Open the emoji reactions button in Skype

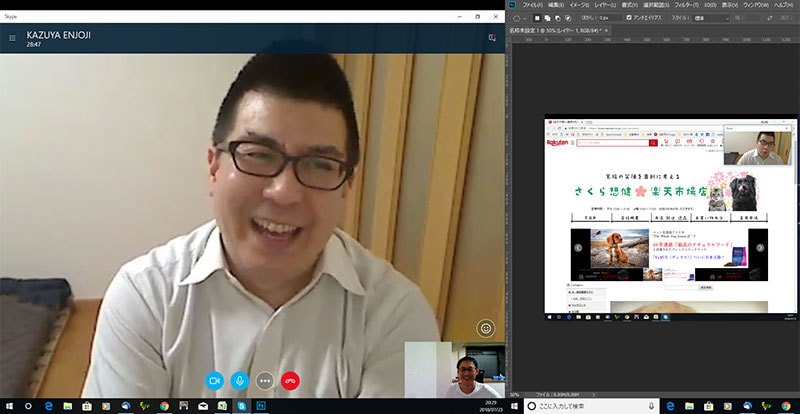[486, 328]
